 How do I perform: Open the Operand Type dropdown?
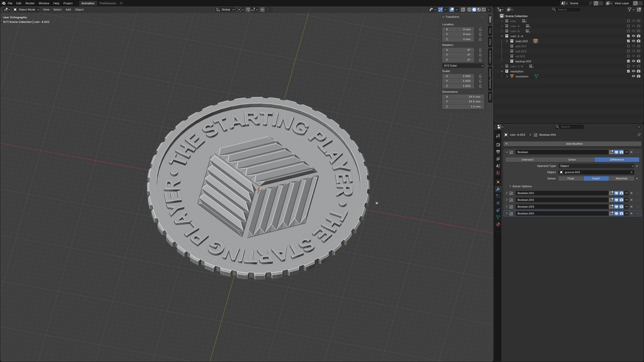[x=596, y=166]
